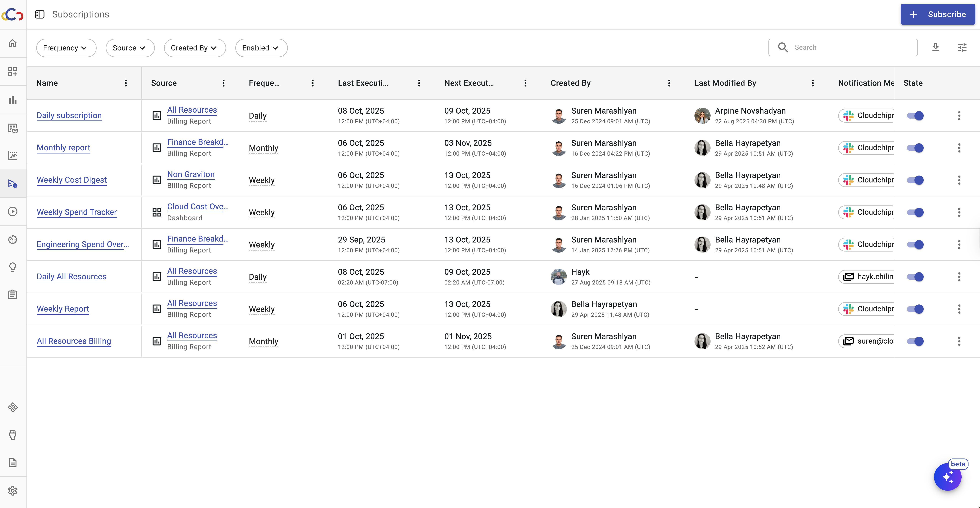Image resolution: width=980 pixels, height=508 pixels.
Task: Open row actions for Monthly report
Action: (959, 148)
